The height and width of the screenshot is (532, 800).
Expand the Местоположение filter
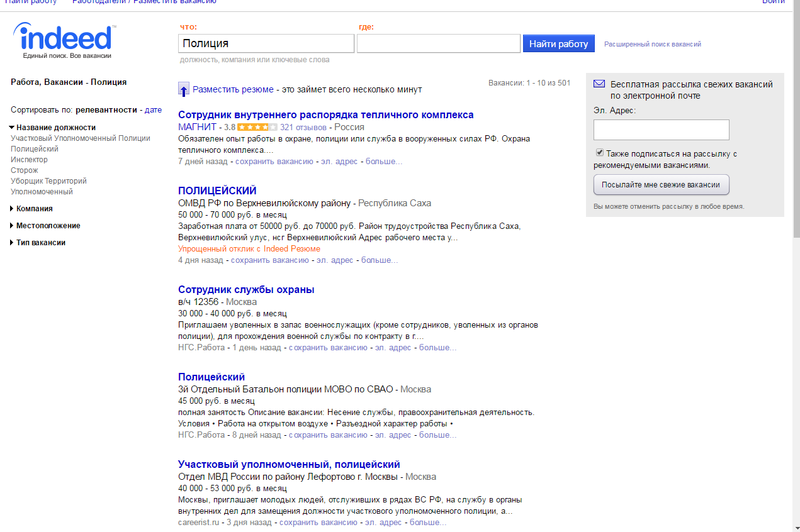[x=12, y=226]
